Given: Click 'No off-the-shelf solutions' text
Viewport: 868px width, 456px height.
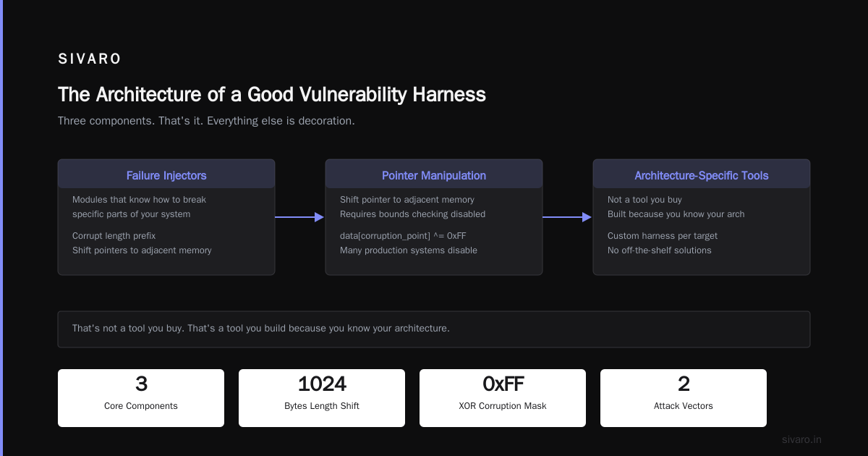Looking at the screenshot, I should tap(660, 250).
